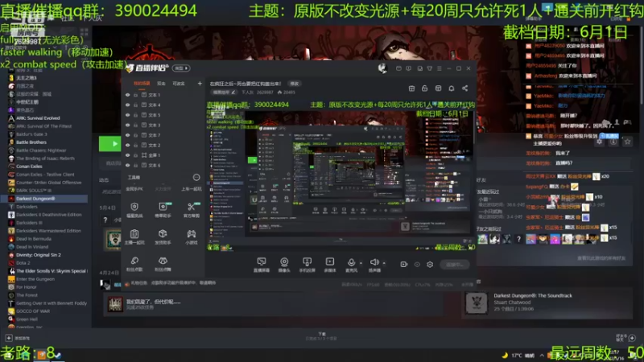Toggle visibility of layer 全屏 1
Viewport: 644px width, 362px height.
(x=128, y=155)
